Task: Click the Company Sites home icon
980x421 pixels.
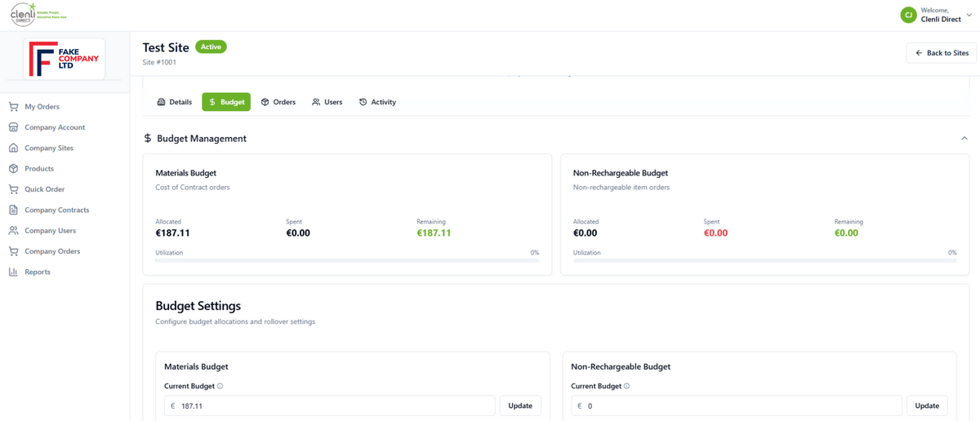Action: 13,148
